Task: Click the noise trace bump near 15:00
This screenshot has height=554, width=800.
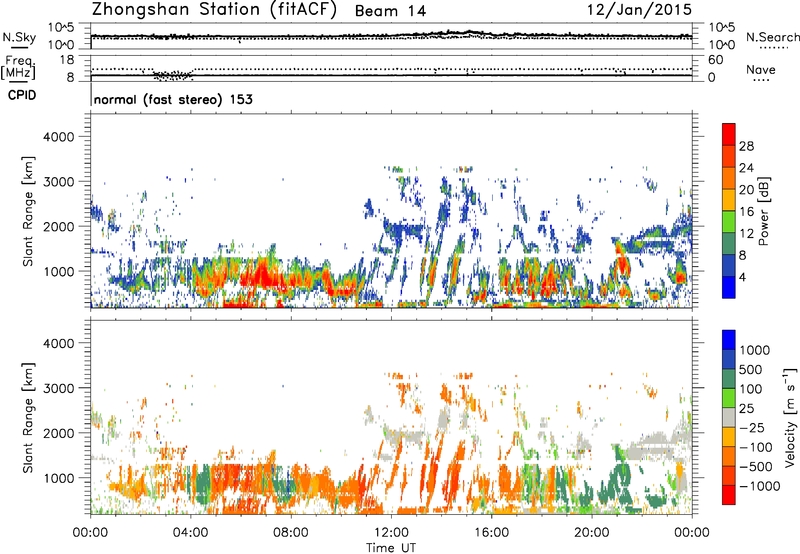Action: 469,33
